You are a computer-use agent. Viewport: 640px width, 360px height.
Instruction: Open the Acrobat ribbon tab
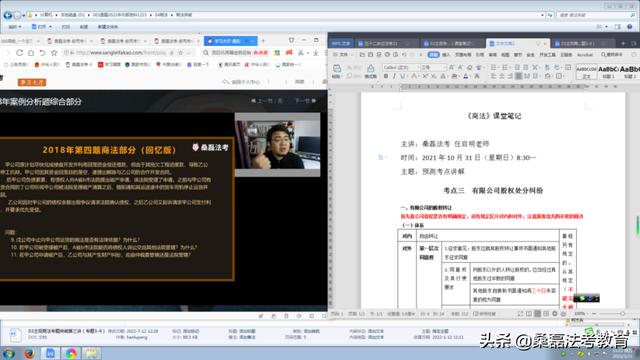[x=585, y=54]
